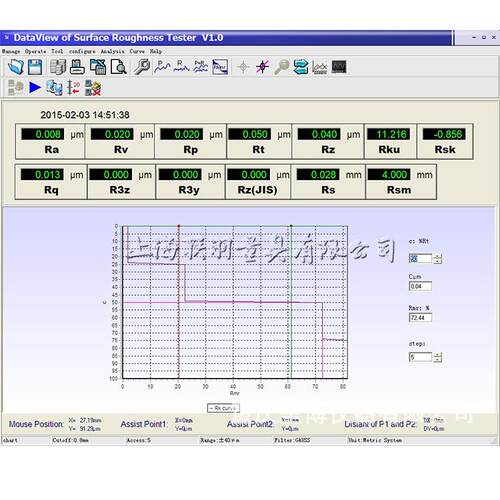This screenshot has width=500, height=500.
Task: Click the Rz value 0.040 display
Action: click(x=319, y=134)
